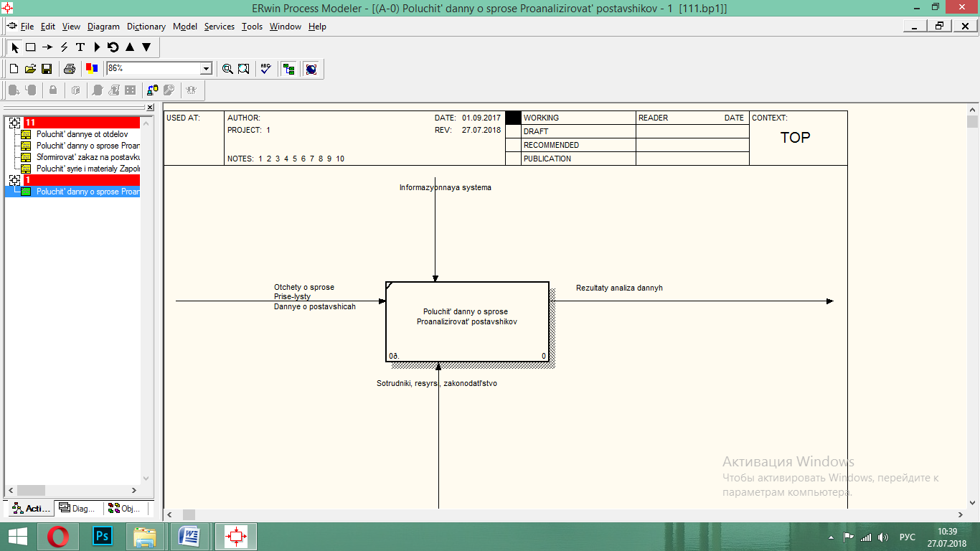Viewport: 980px width, 551px height.
Task: Switch input language via РУС indicator
Action: (908, 537)
